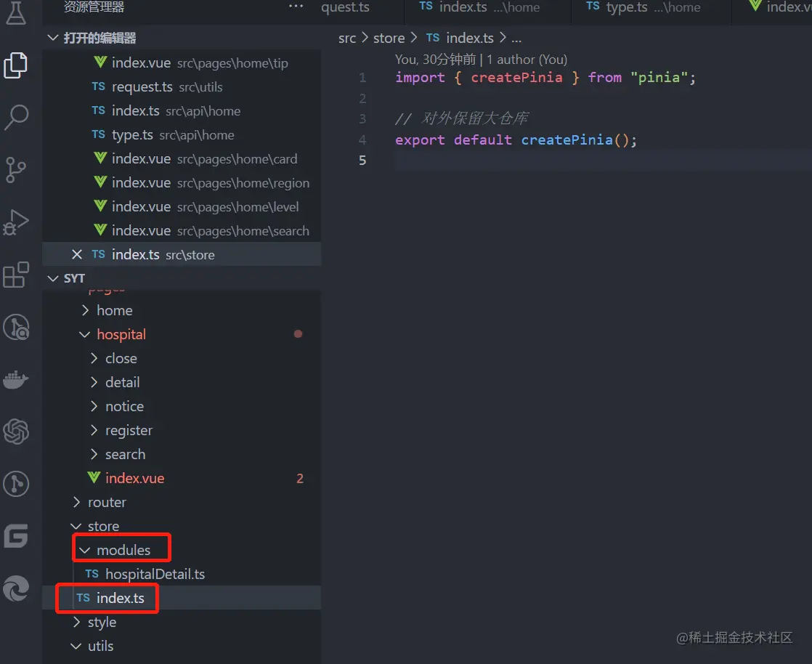Viewport: 812px width, 664px height.
Task: Open the ChatGPT knot icon in activity bar
Action: click(16, 432)
